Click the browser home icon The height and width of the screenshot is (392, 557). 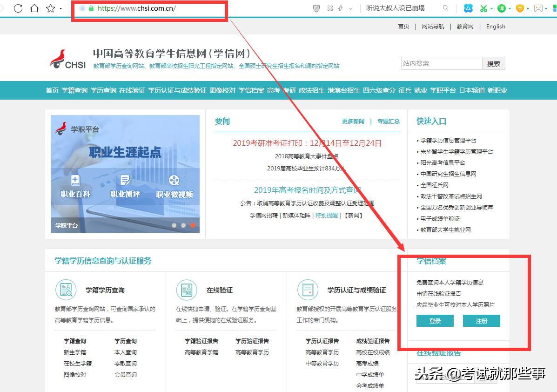pyautogui.click(x=34, y=8)
